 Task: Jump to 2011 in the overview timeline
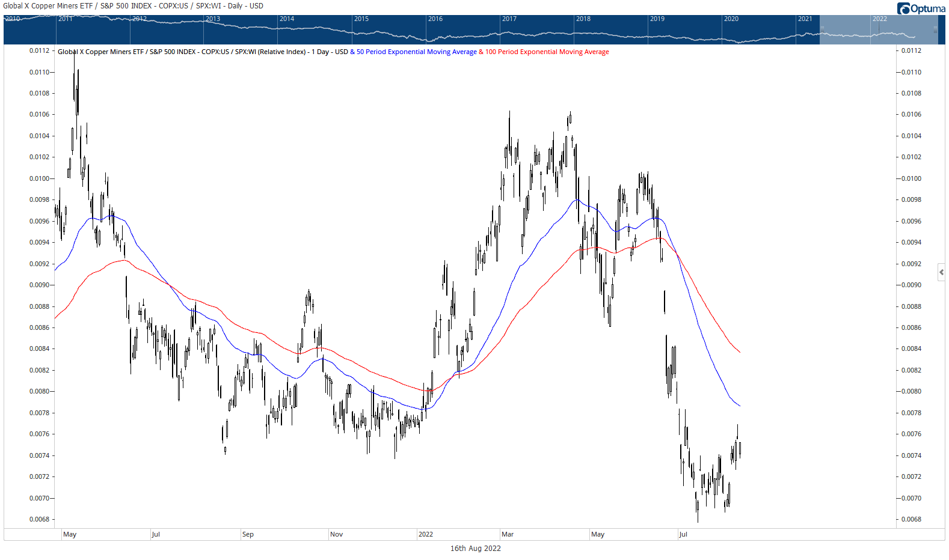tap(66, 19)
